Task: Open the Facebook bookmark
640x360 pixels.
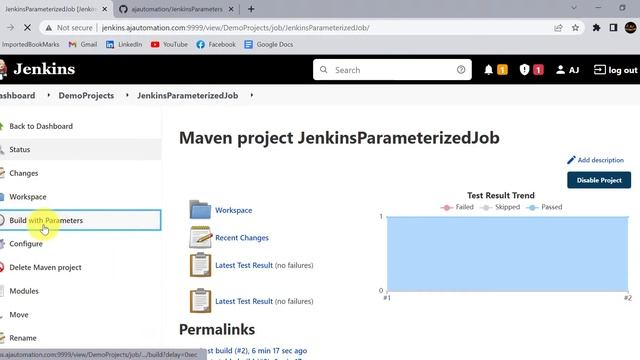Action: [x=216, y=44]
